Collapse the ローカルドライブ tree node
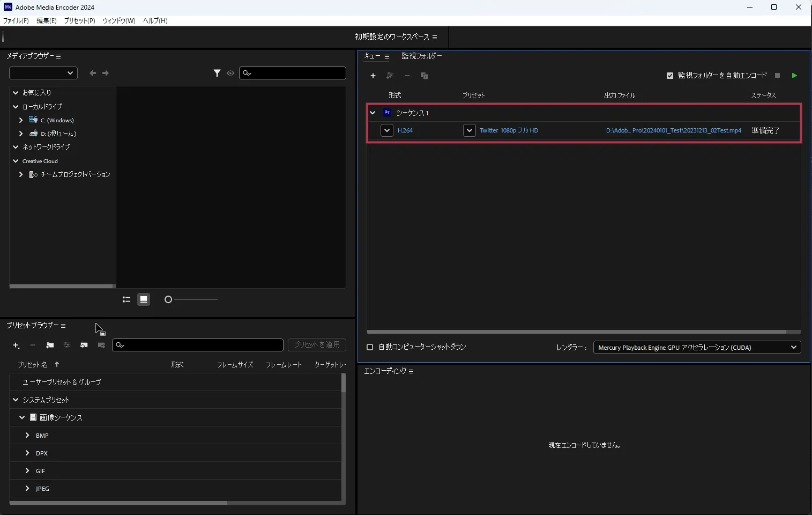The height and width of the screenshot is (515, 812). point(16,107)
